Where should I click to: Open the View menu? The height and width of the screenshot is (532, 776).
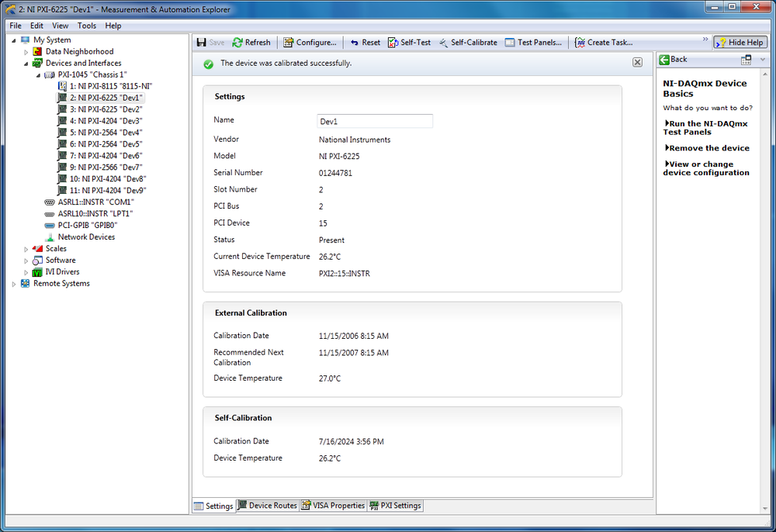61,26
